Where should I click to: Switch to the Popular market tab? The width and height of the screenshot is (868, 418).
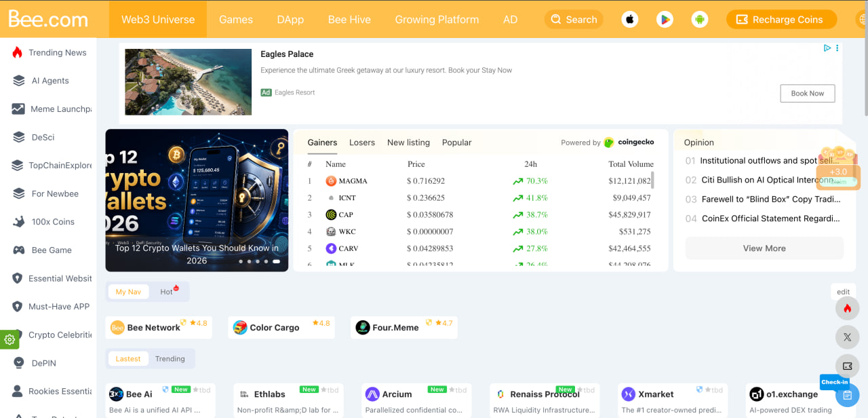click(456, 142)
